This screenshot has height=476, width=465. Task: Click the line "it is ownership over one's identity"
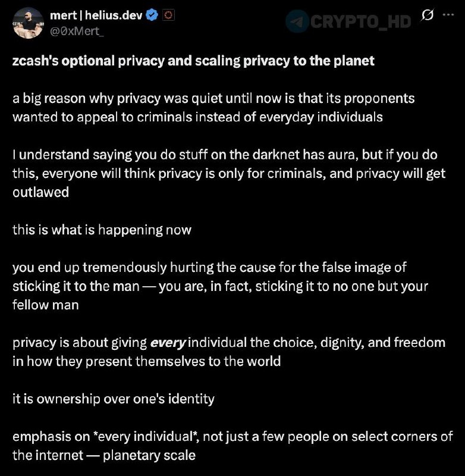pyautogui.click(x=114, y=398)
